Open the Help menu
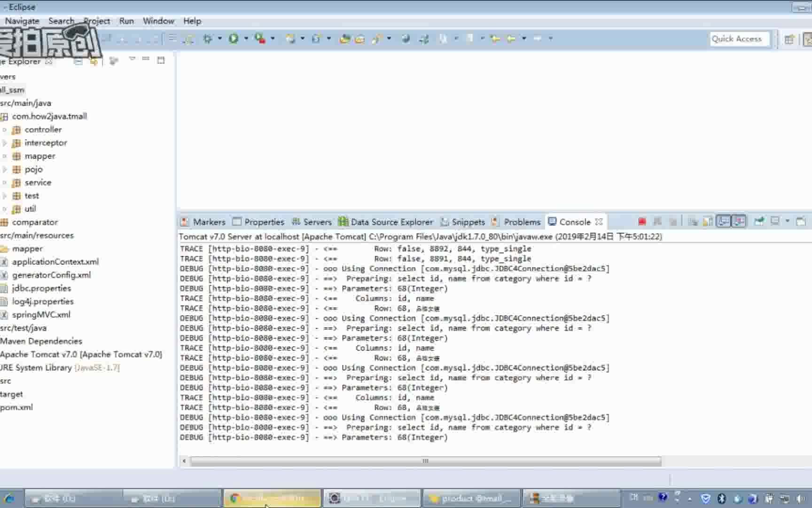This screenshot has height=508, width=812. [x=192, y=21]
